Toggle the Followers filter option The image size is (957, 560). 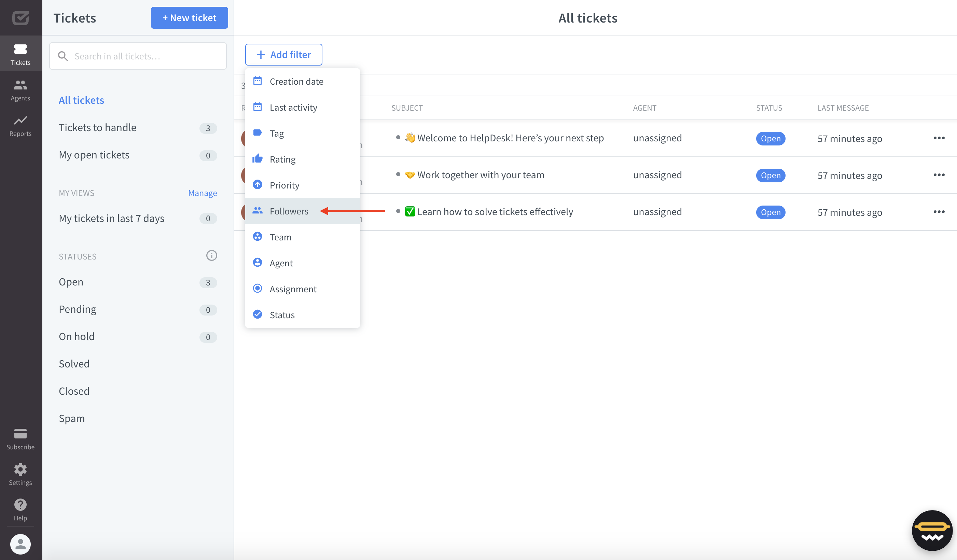tap(289, 211)
